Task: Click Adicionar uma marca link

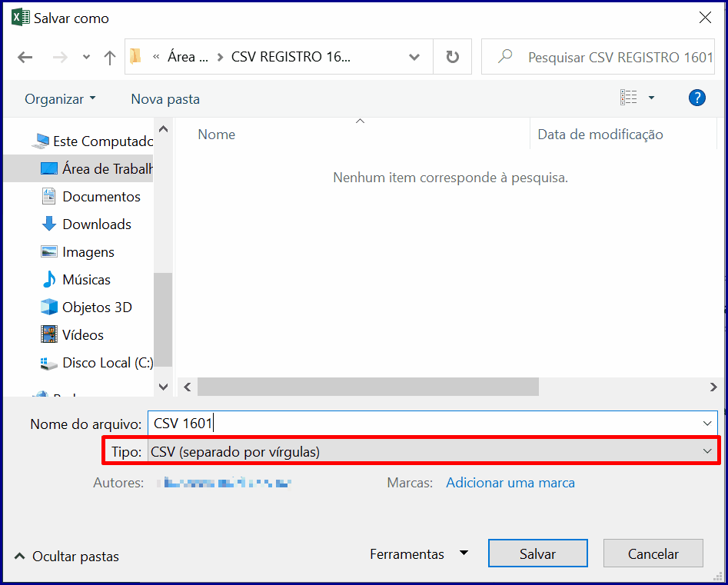Action: pyautogui.click(x=510, y=483)
